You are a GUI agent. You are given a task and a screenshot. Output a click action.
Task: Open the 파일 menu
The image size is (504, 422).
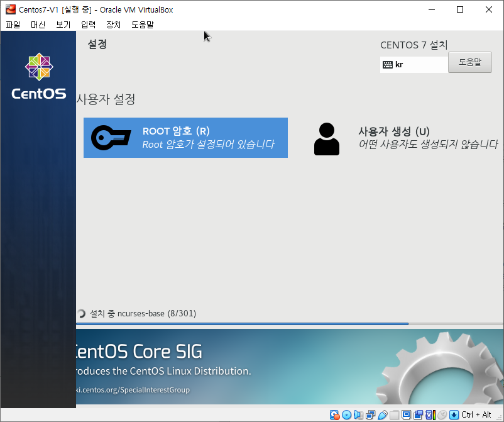[x=13, y=25]
